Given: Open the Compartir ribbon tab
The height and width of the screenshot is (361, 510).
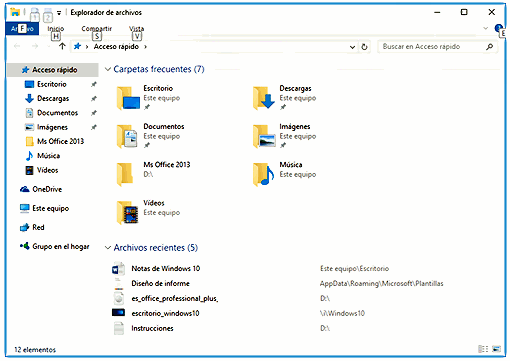Looking at the screenshot, I should click(x=97, y=29).
